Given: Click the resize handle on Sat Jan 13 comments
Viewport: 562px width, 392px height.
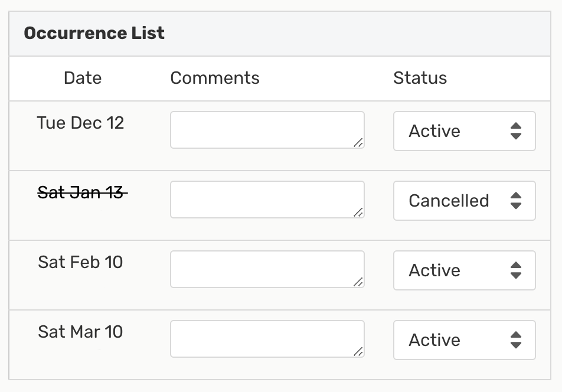Looking at the screenshot, I should click(x=358, y=212).
